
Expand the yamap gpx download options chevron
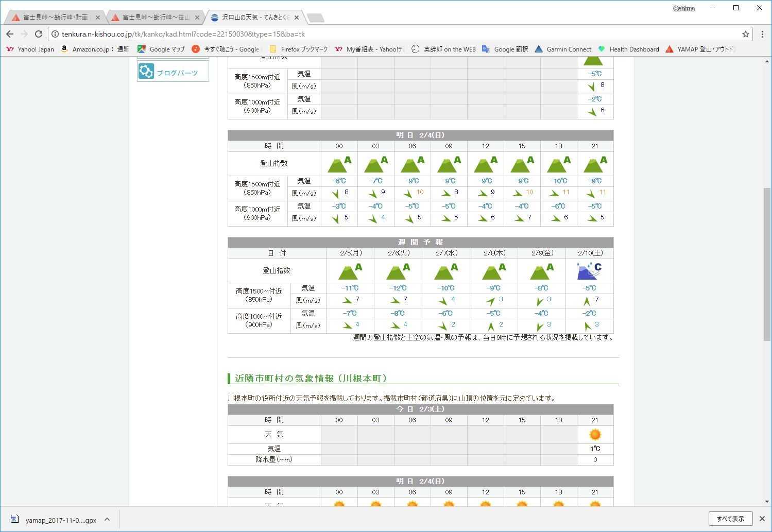tap(107, 519)
